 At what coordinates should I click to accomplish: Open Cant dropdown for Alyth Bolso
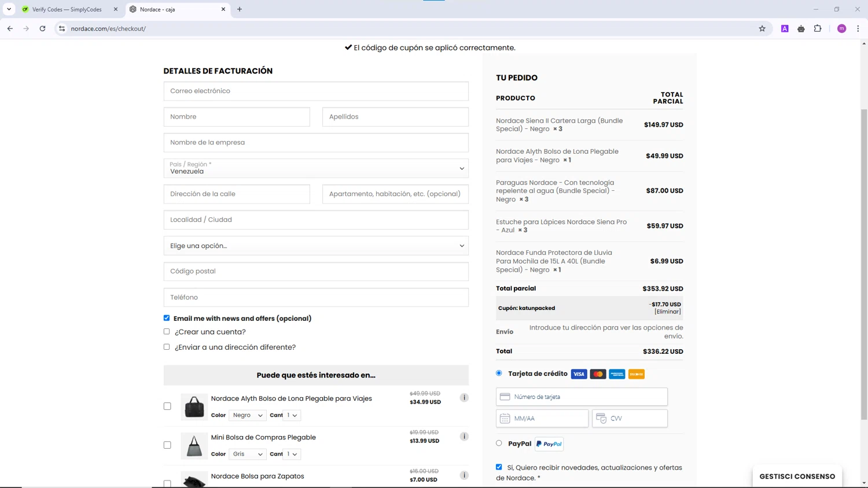tap(292, 415)
